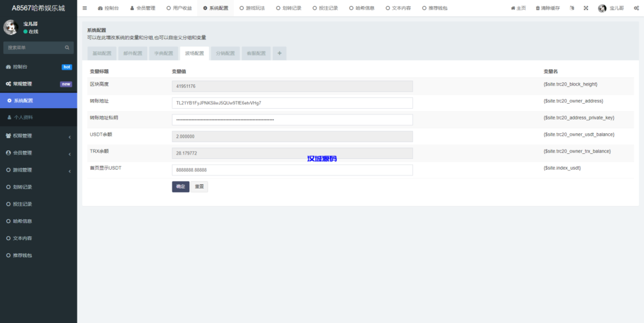The width and height of the screenshot is (644, 323).
Task: Add a config group with plus tab
Action: [280, 53]
